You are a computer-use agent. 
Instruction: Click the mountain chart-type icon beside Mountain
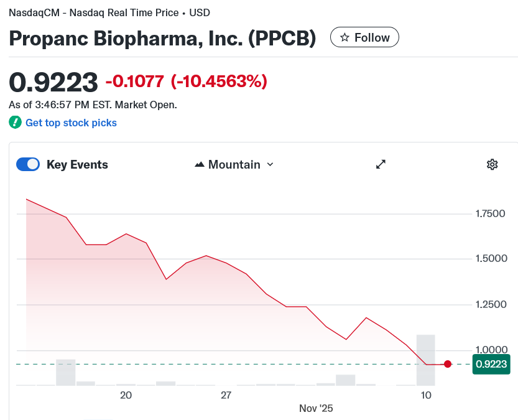pos(200,164)
